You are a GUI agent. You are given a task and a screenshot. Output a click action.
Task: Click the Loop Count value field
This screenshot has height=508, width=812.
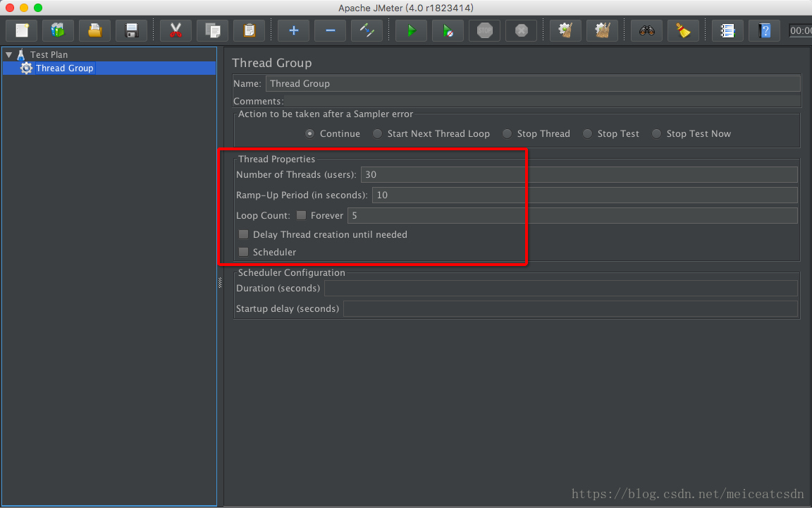pos(572,215)
